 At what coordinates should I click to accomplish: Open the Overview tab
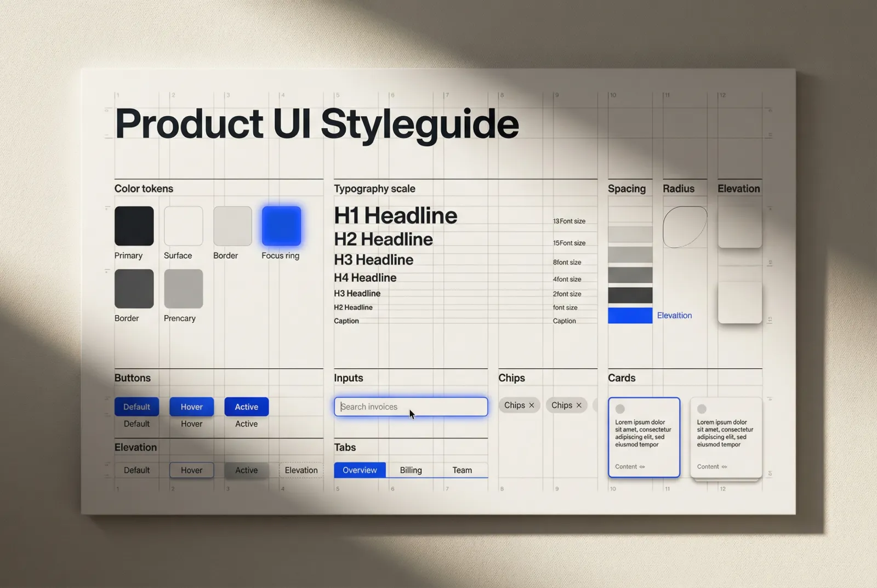(x=360, y=470)
